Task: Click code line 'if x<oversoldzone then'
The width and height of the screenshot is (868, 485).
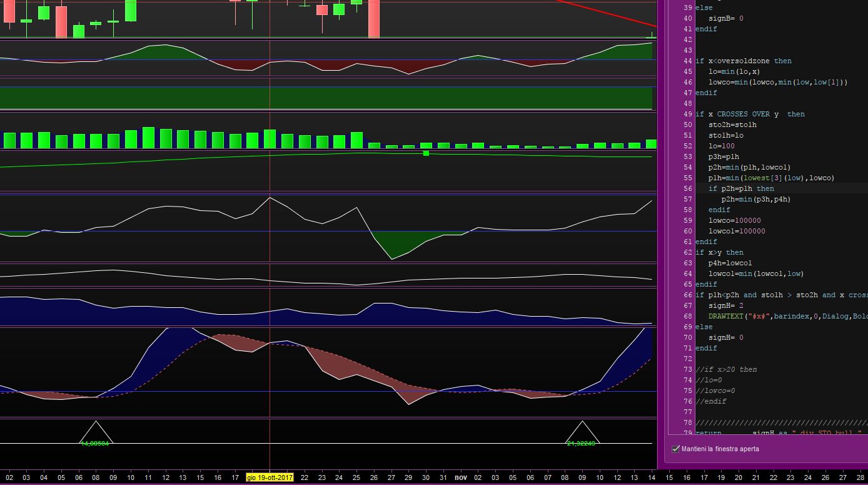Action: point(743,61)
